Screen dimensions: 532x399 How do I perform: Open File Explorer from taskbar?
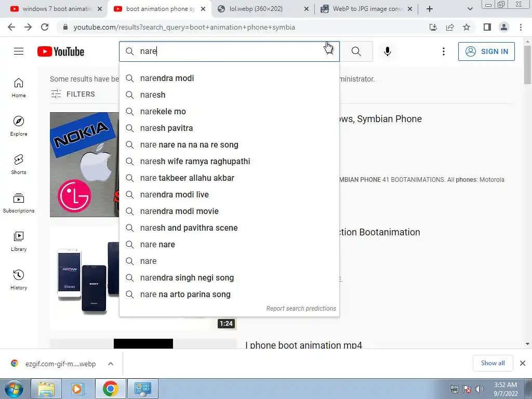46,389
